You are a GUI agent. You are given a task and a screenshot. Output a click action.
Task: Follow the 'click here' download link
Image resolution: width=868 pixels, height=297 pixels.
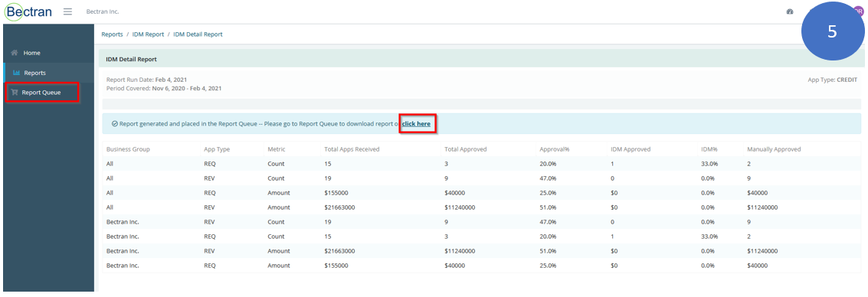click(416, 124)
